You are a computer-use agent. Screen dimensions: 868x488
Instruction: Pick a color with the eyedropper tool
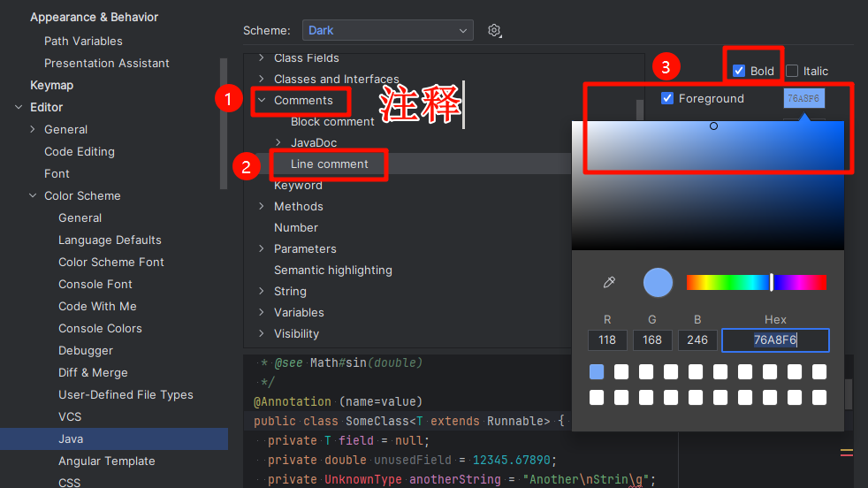[x=609, y=283]
